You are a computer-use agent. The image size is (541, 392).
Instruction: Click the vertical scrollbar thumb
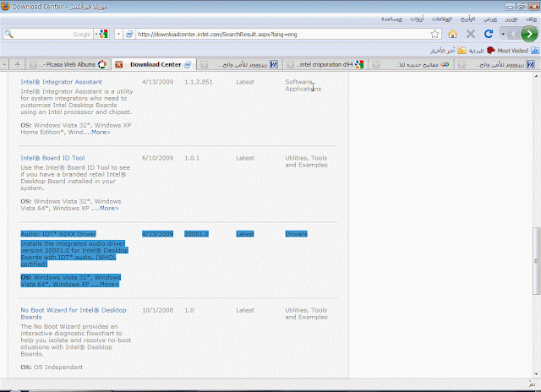pyautogui.click(x=536, y=261)
